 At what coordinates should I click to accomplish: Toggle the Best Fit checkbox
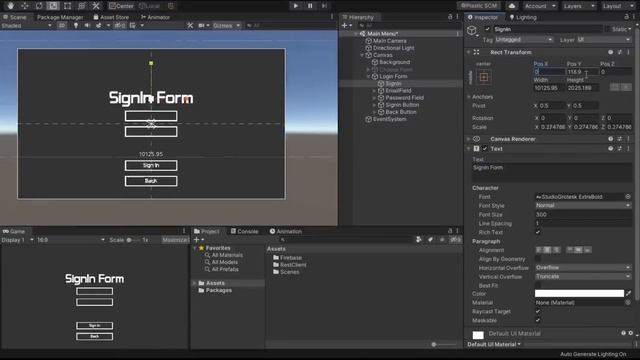point(538,285)
